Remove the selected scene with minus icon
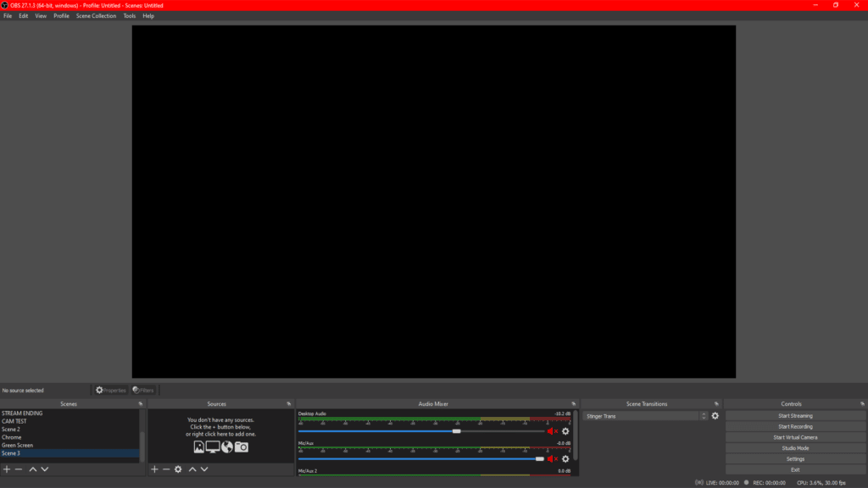Viewport: 868px width, 488px height. pyautogui.click(x=19, y=469)
